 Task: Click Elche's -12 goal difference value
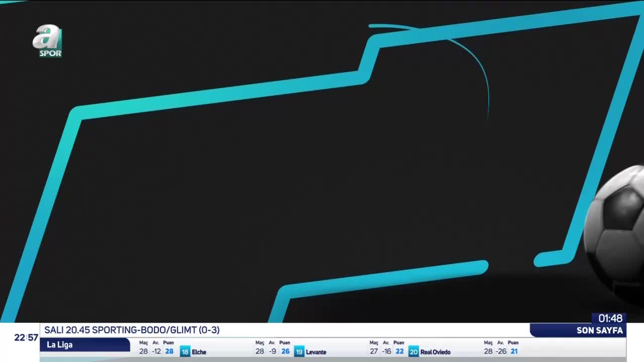[x=156, y=351]
